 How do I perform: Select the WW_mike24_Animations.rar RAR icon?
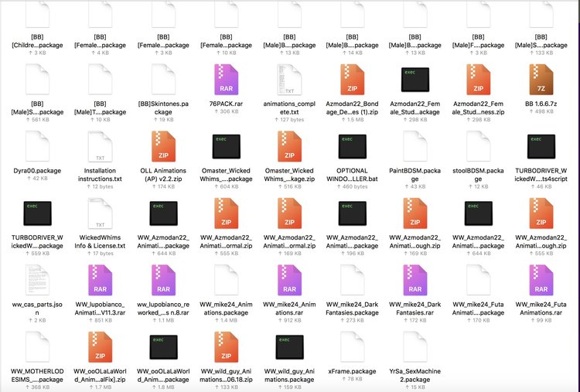tap(289, 281)
